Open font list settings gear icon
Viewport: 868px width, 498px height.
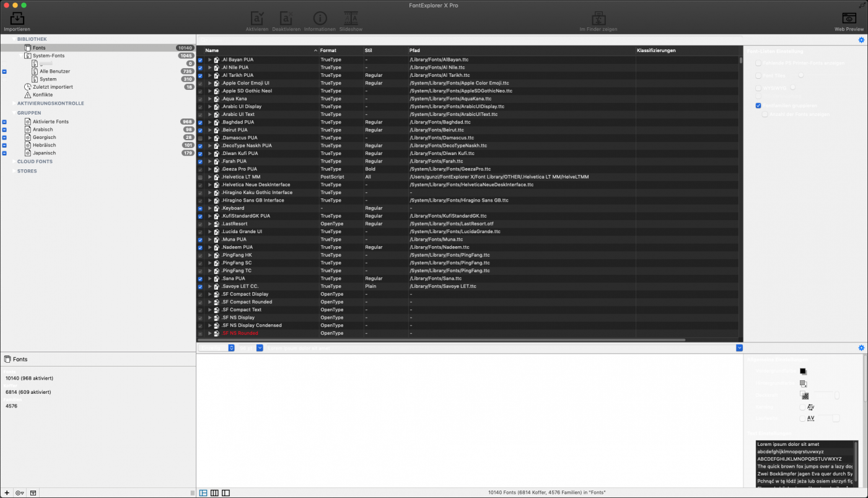861,40
